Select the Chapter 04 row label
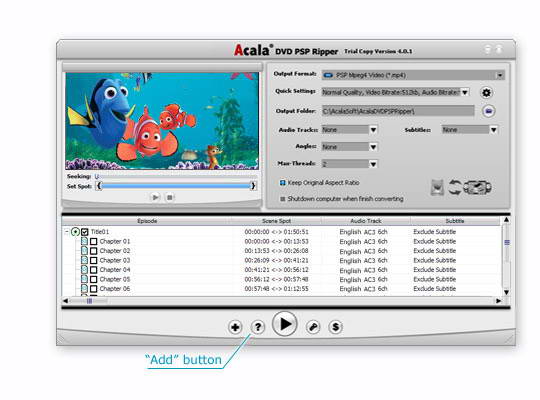Image resolution: width=540 pixels, height=400 pixels. 115,270
